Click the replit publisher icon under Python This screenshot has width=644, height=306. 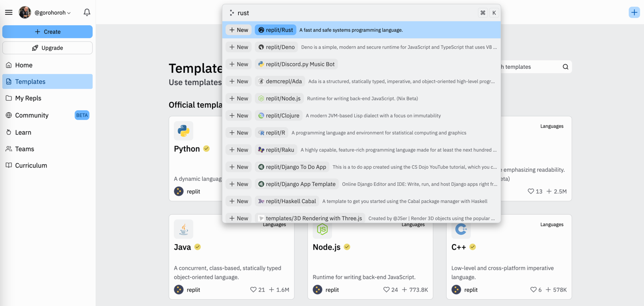pyautogui.click(x=178, y=191)
